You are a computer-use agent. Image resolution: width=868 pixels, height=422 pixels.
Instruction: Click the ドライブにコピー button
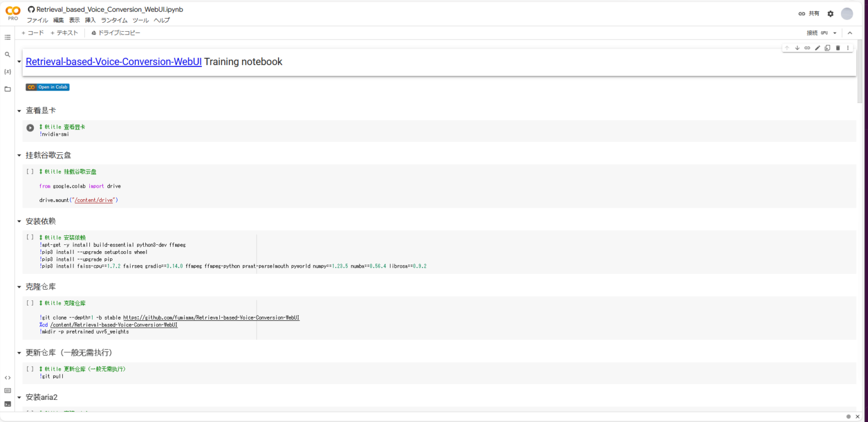pyautogui.click(x=116, y=33)
